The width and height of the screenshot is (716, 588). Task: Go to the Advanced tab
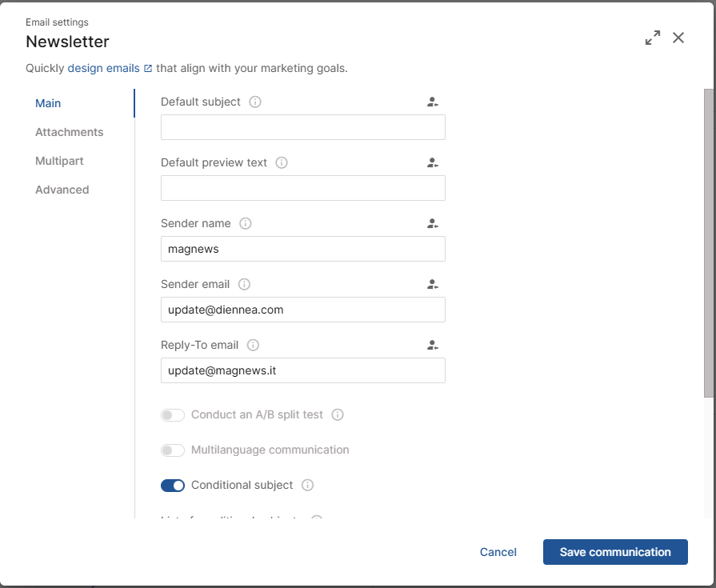click(62, 190)
